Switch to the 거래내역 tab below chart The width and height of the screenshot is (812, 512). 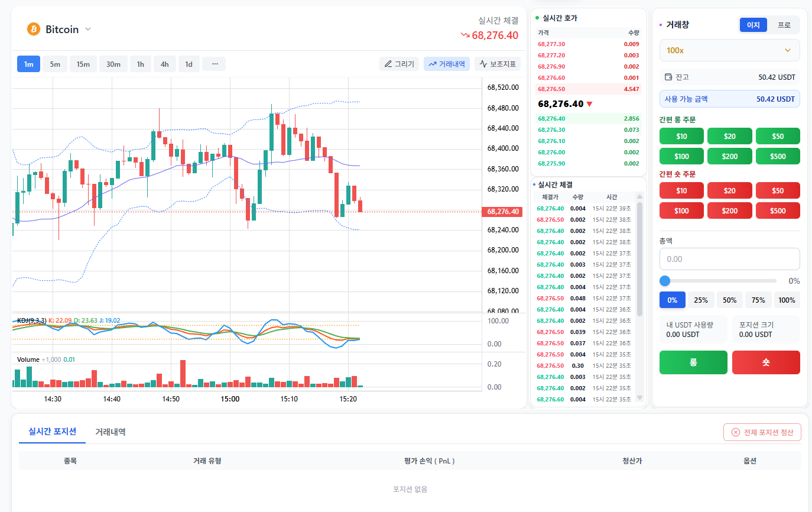(x=111, y=432)
